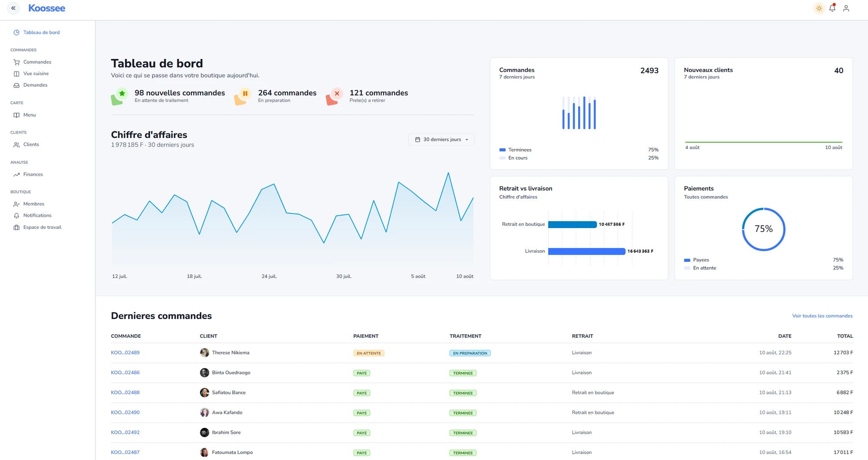
Task: Open order KOO...02492
Action: 125,432
